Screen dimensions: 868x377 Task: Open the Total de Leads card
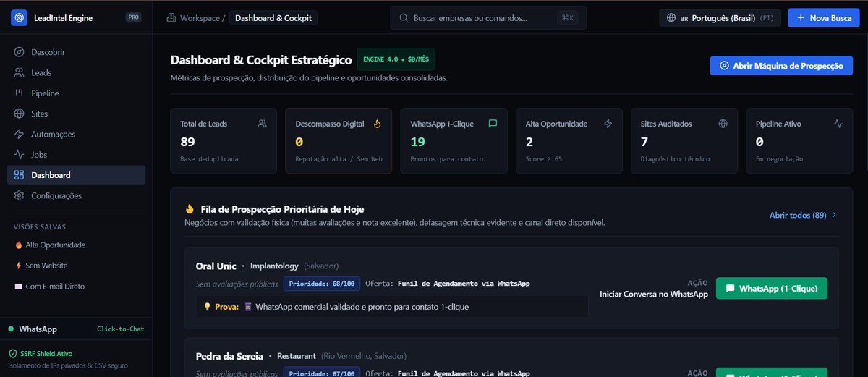point(224,141)
